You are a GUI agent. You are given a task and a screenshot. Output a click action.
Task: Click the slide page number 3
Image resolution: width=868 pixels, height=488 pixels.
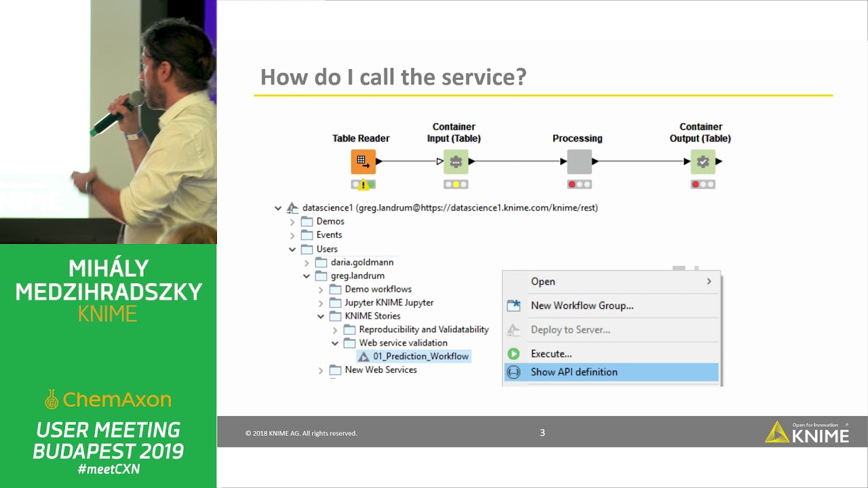542,432
